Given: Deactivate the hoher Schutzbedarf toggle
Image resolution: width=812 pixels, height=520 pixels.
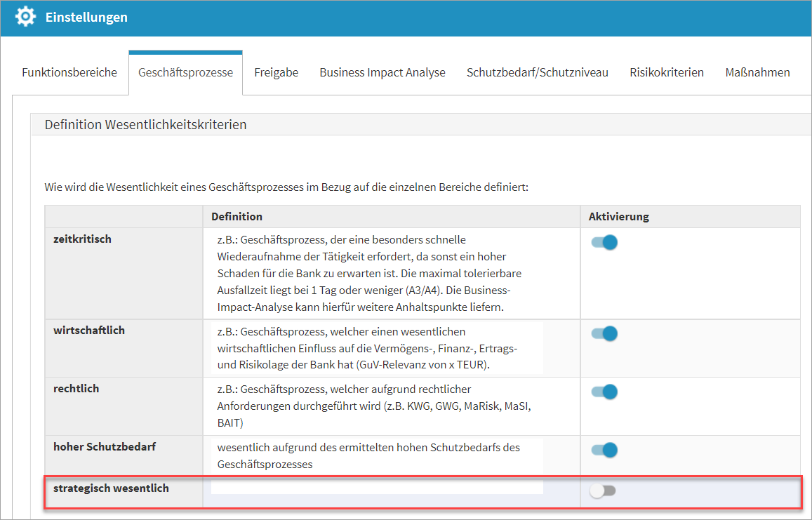Looking at the screenshot, I should 604,450.
